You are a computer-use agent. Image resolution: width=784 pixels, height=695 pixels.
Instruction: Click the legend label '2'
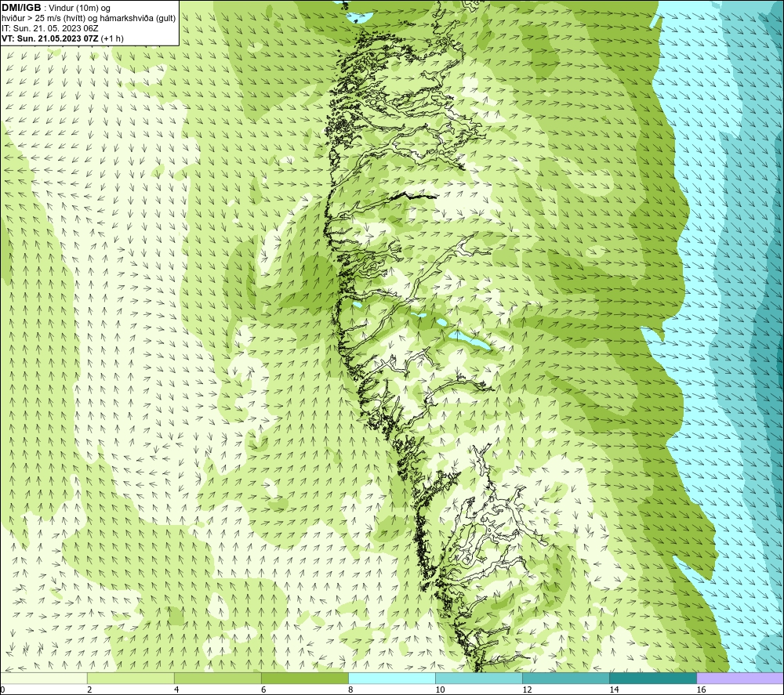pyautogui.click(x=89, y=690)
